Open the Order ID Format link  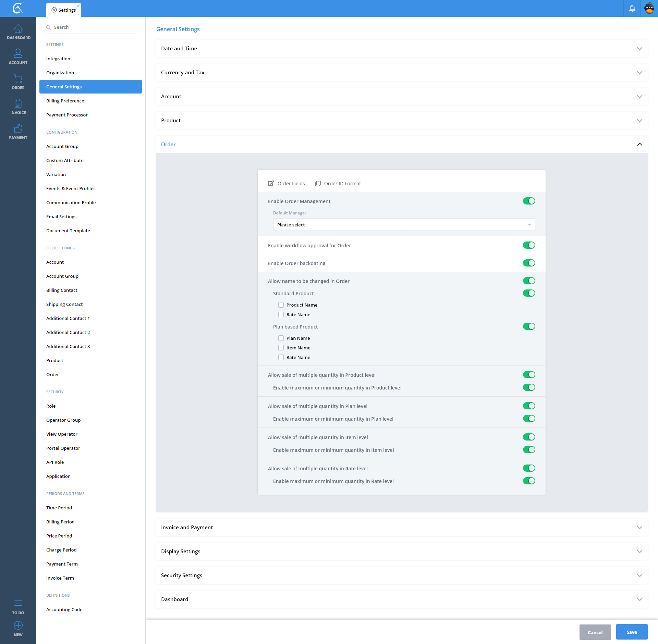(x=342, y=184)
